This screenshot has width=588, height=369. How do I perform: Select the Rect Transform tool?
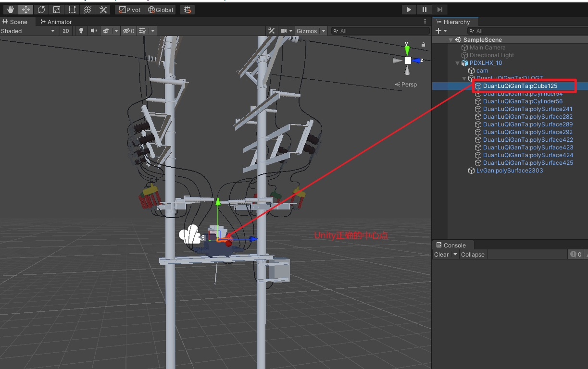72,10
